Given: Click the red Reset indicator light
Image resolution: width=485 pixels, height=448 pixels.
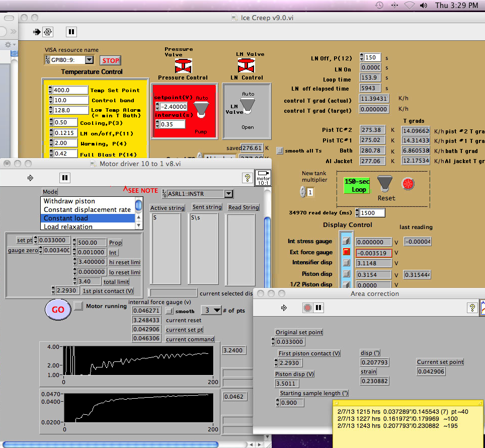Looking at the screenshot, I should 408,183.
